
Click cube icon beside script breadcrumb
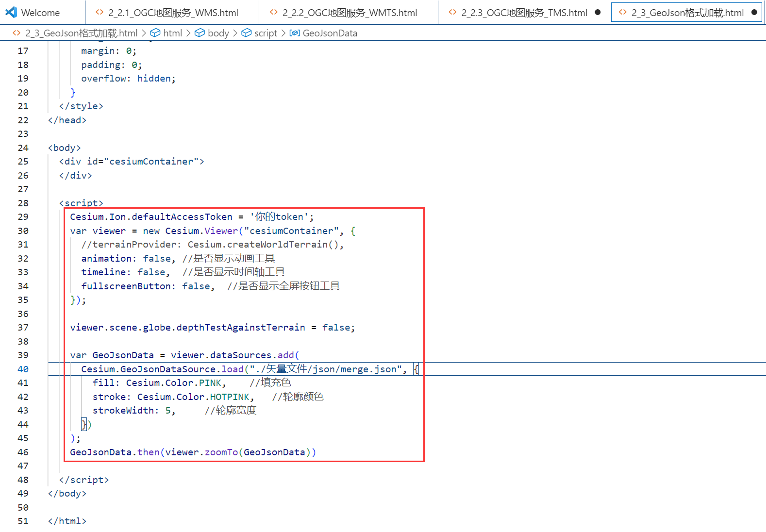(247, 33)
